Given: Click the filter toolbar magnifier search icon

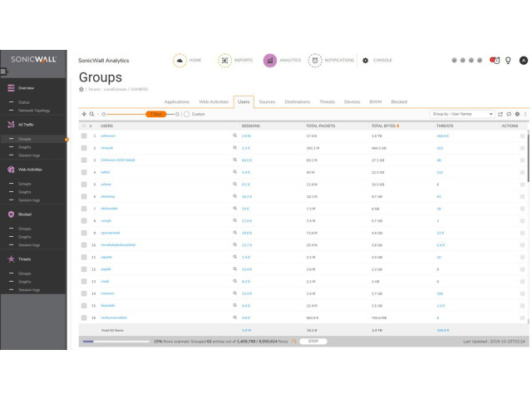Looking at the screenshot, I should pos(91,114).
